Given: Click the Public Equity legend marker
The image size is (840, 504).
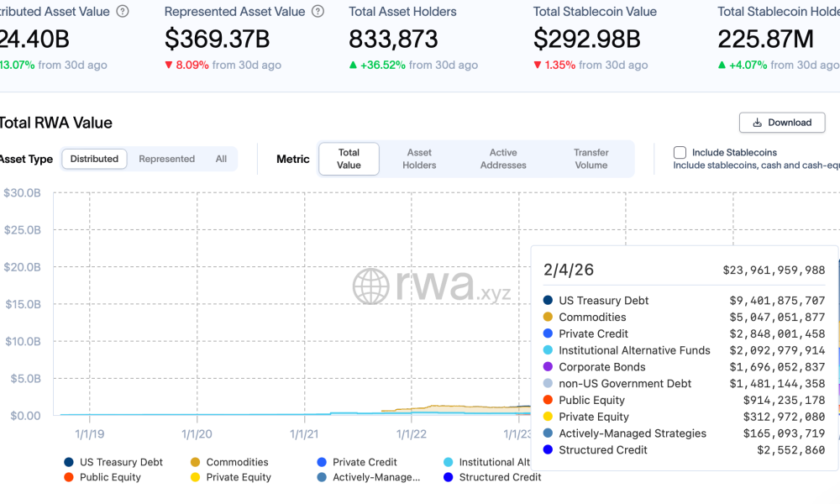Looking at the screenshot, I should [68, 477].
